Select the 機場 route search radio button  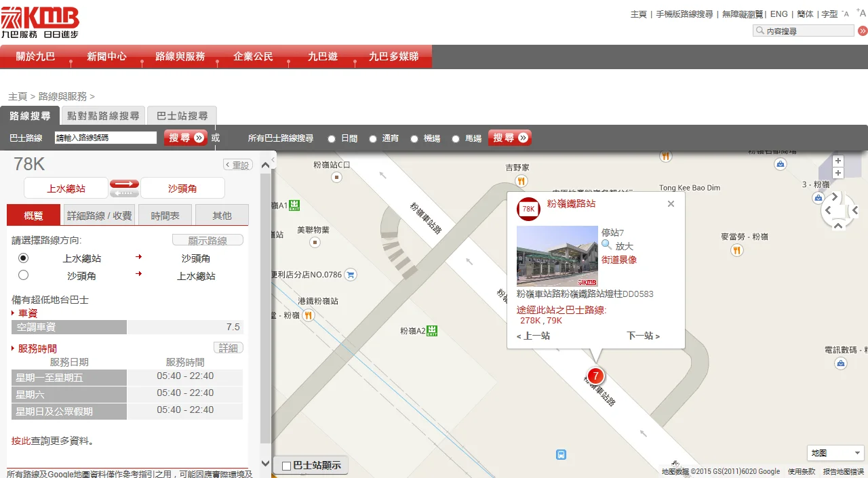(415, 138)
